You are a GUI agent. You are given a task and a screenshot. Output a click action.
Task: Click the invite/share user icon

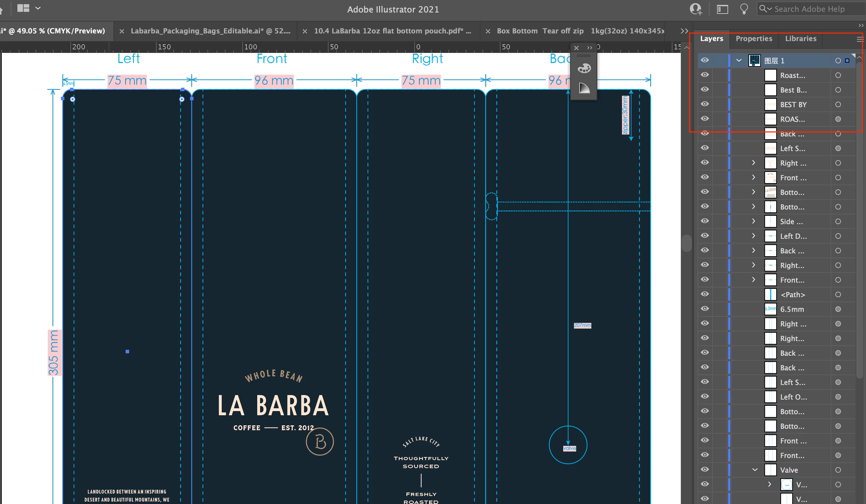point(695,9)
